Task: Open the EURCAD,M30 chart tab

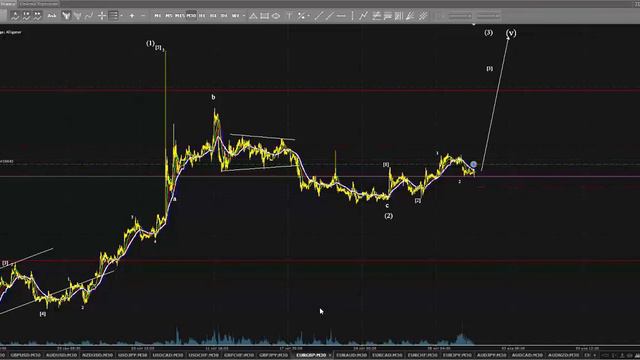Action: tap(387, 356)
